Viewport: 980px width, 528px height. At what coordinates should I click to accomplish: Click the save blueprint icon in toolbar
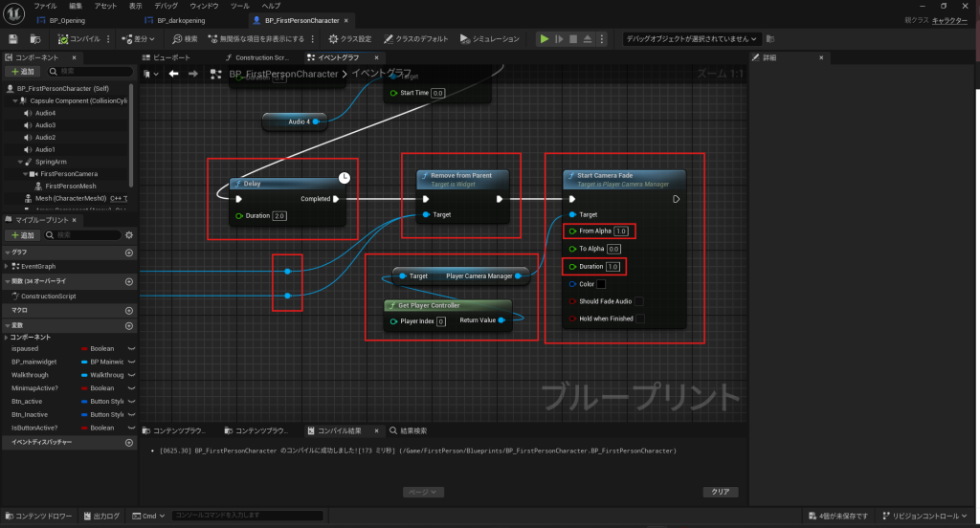(13, 39)
